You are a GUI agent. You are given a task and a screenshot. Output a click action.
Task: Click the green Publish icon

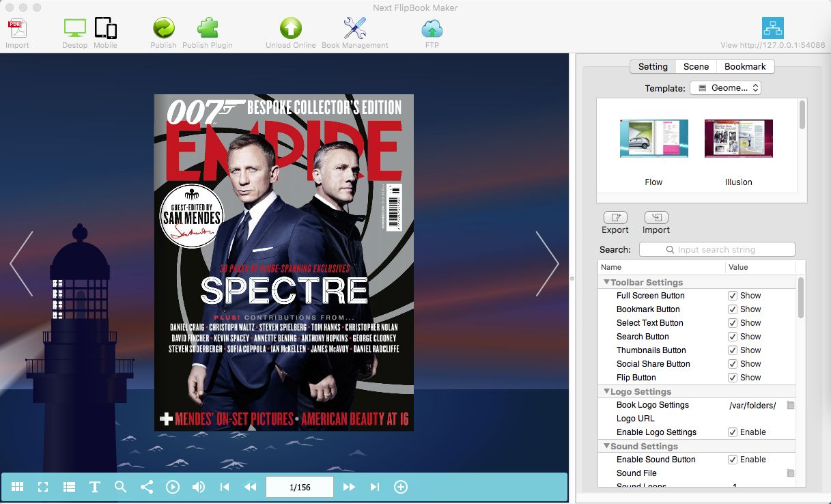click(x=163, y=28)
